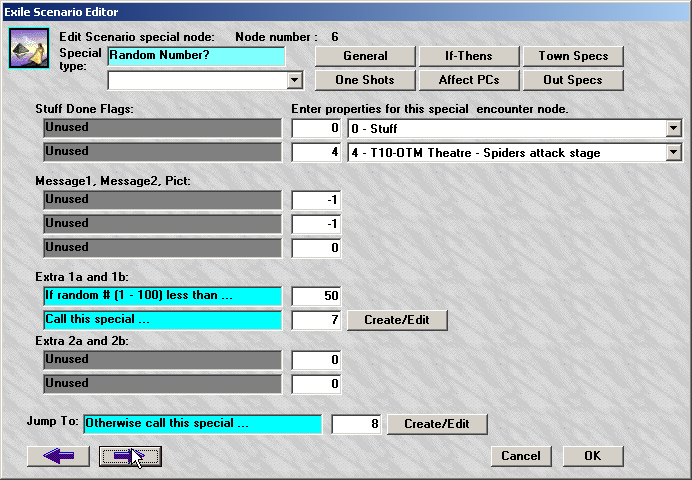The width and height of the screenshot is (692, 480).
Task: Focus the 'Call this special' field showing 7
Action: coord(317,320)
